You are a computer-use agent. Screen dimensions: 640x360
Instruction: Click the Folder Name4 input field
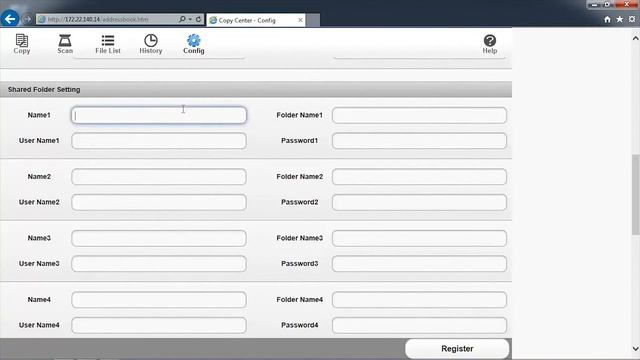click(419, 300)
